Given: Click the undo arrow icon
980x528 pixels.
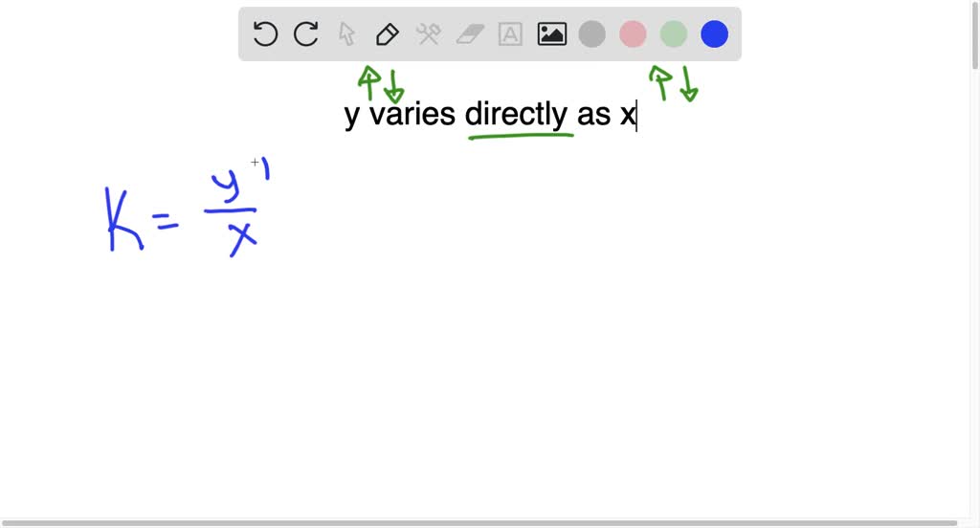Looking at the screenshot, I should [265, 33].
